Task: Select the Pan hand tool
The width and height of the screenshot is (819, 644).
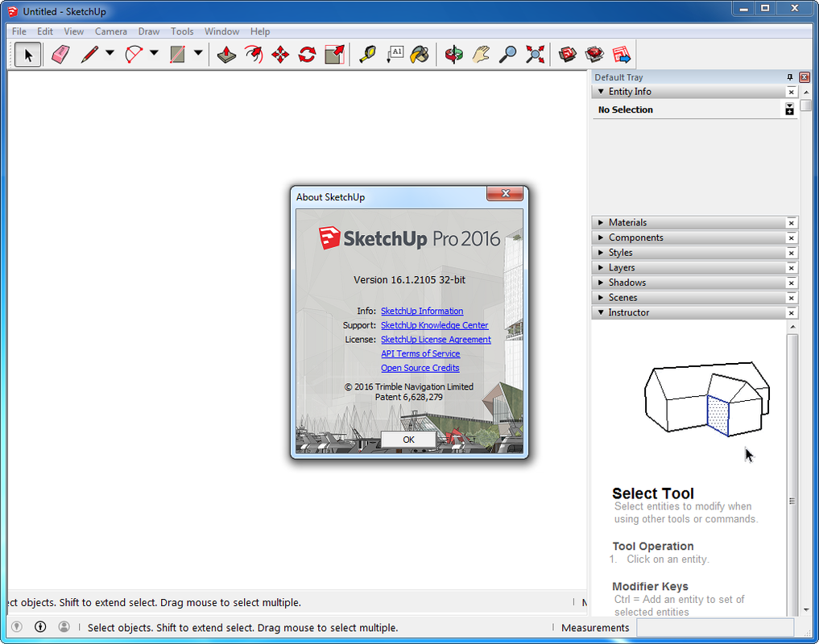Action: click(x=481, y=54)
